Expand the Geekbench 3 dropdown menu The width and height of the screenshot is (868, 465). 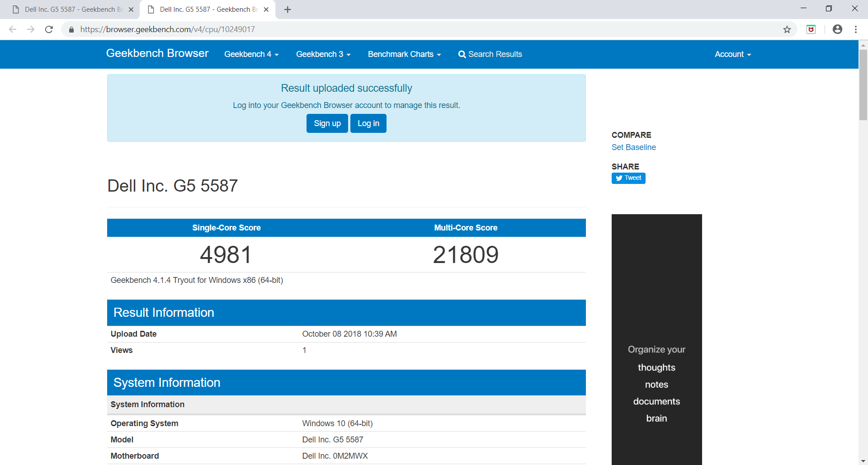[323, 54]
